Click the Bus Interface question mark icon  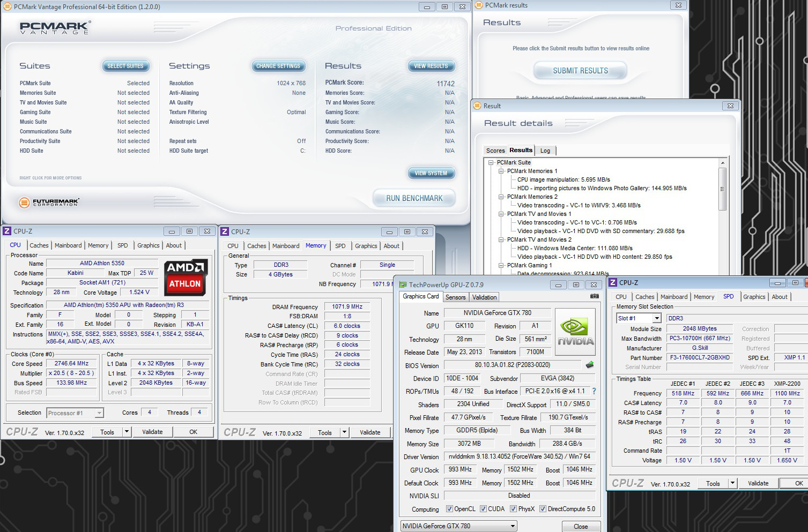pos(594,391)
